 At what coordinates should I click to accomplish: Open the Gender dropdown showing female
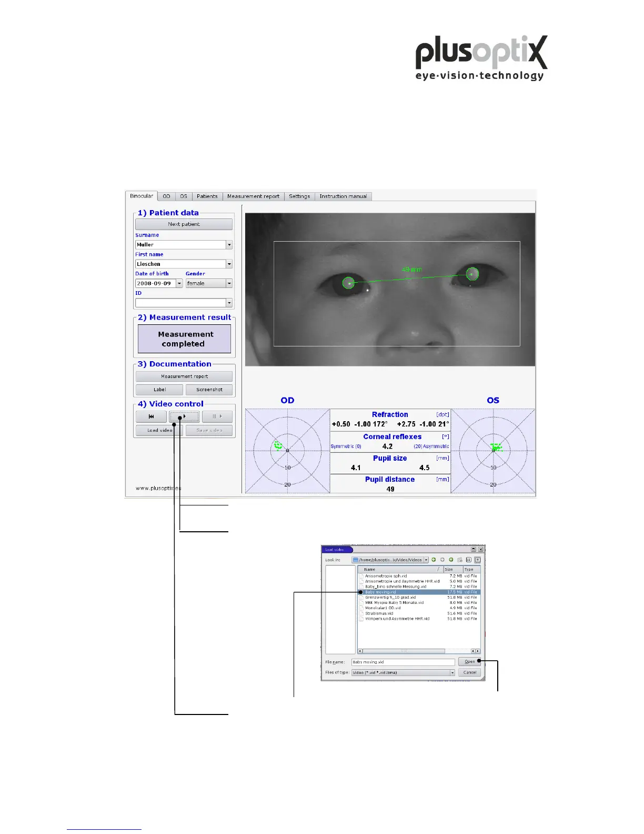click(229, 283)
